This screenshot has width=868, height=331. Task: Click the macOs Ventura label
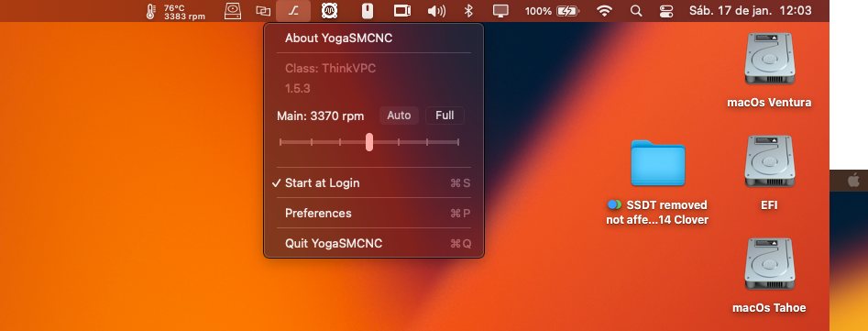(x=769, y=103)
